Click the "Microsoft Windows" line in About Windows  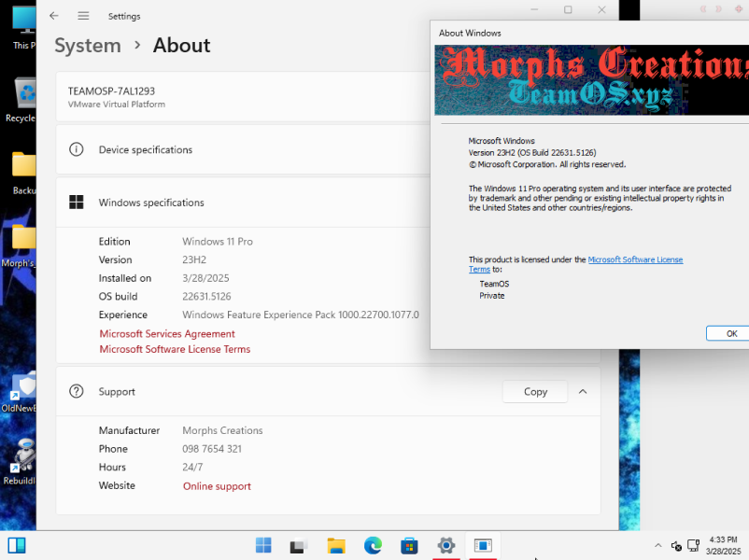click(x=502, y=141)
